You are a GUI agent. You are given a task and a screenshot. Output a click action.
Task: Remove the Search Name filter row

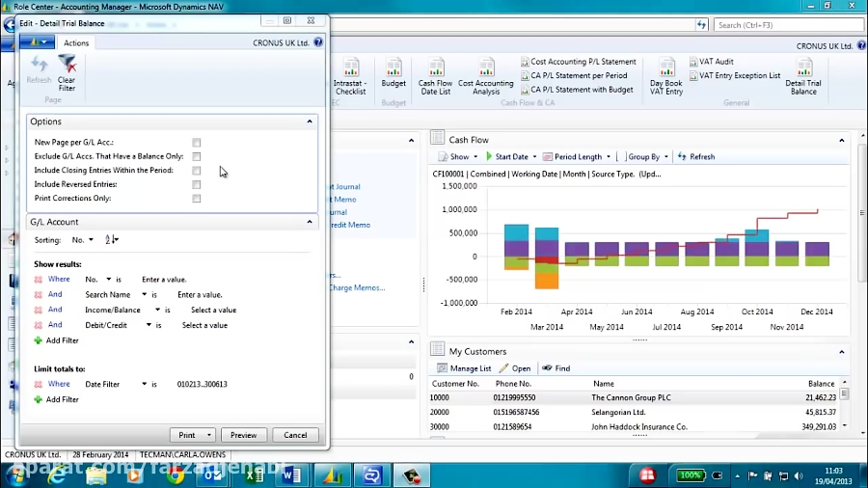[39, 295]
